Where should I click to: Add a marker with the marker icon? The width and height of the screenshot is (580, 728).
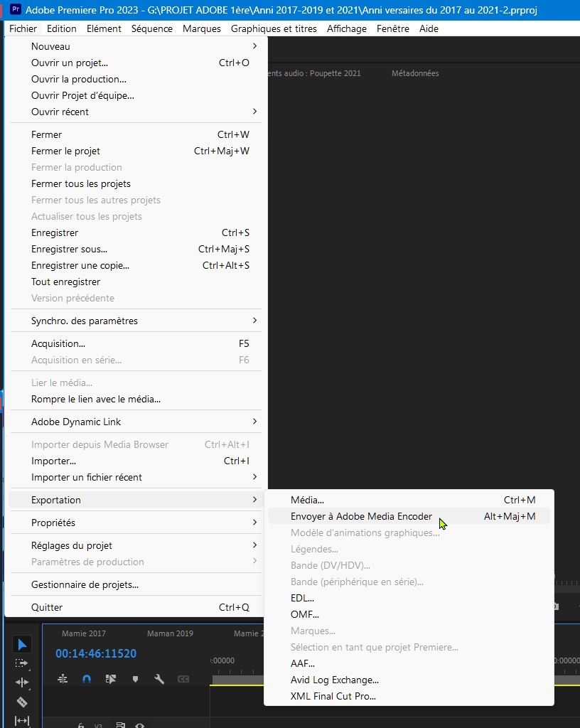(135, 679)
